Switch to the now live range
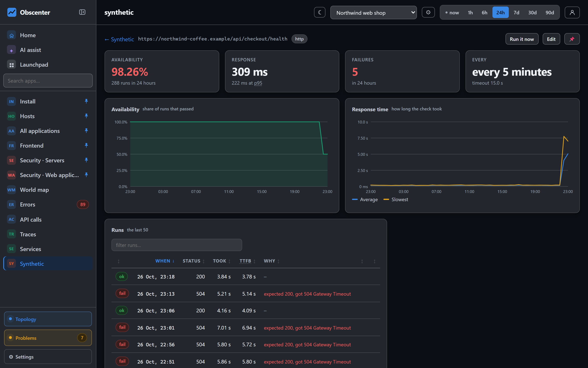Viewport: 588px width, 368px height. coord(452,12)
